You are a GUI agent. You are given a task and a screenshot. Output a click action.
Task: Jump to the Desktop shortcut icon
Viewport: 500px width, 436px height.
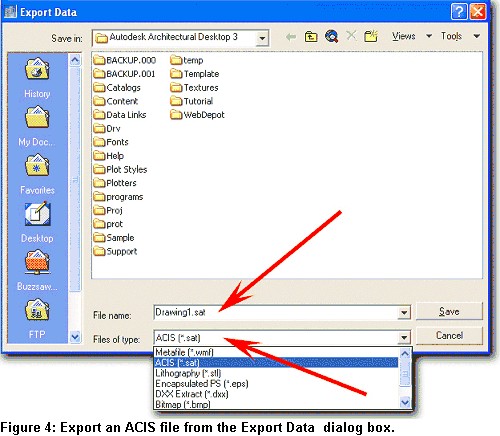37,213
